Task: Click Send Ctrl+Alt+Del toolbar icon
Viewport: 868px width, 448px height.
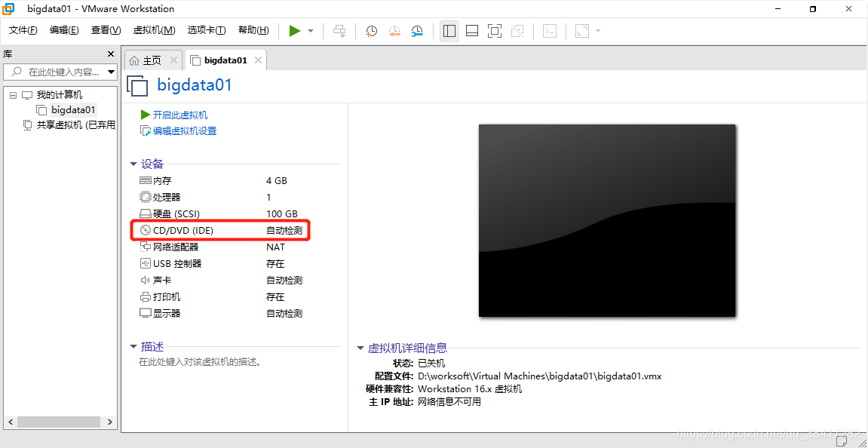Action: (339, 31)
